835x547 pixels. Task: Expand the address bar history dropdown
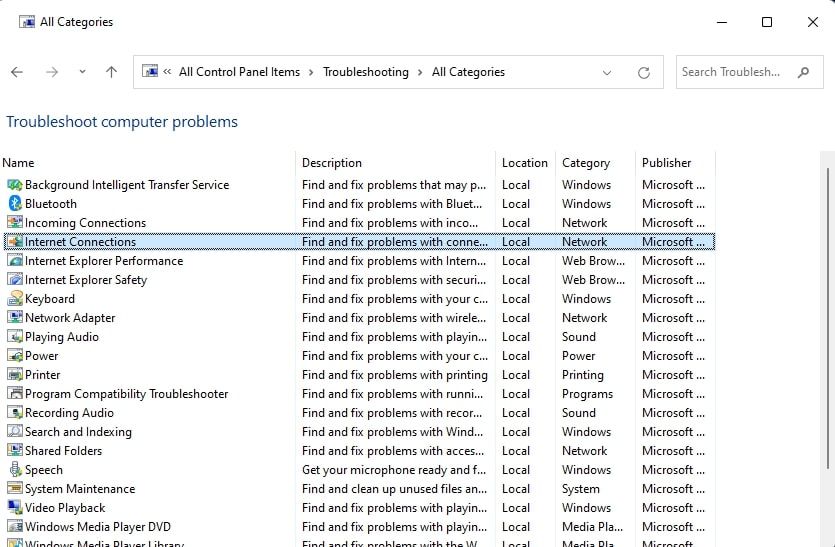(x=607, y=72)
